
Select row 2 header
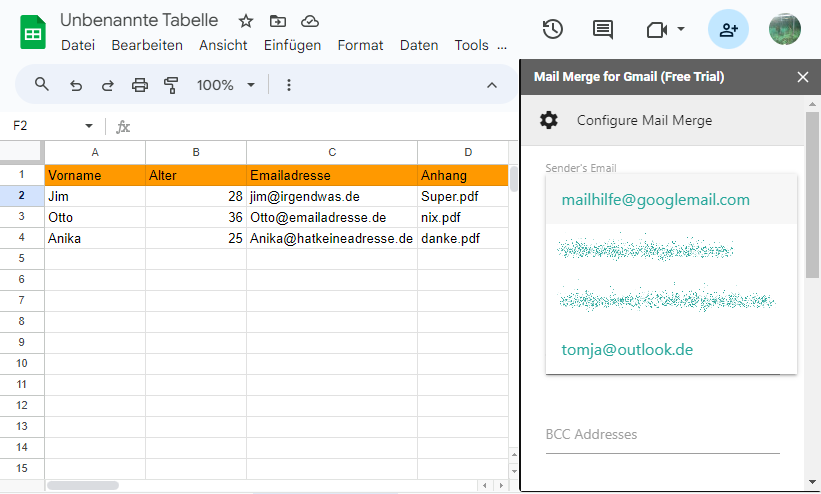click(21, 195)
